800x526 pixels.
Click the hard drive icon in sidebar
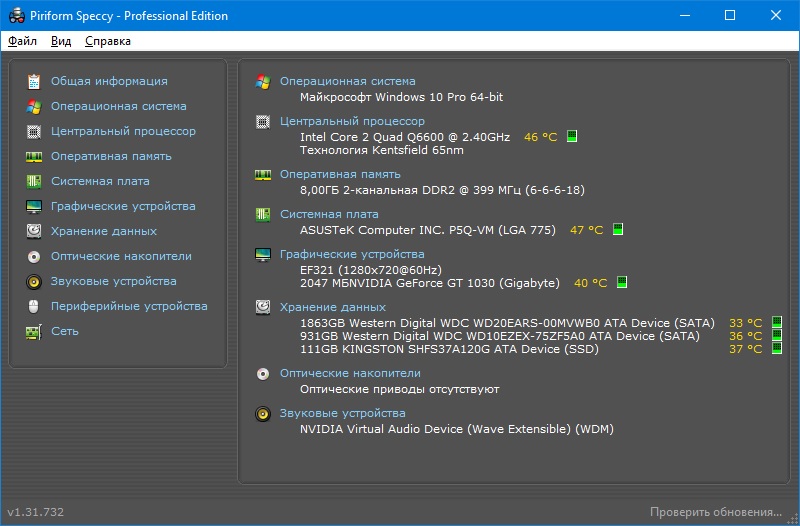click(x=34, y=232)
